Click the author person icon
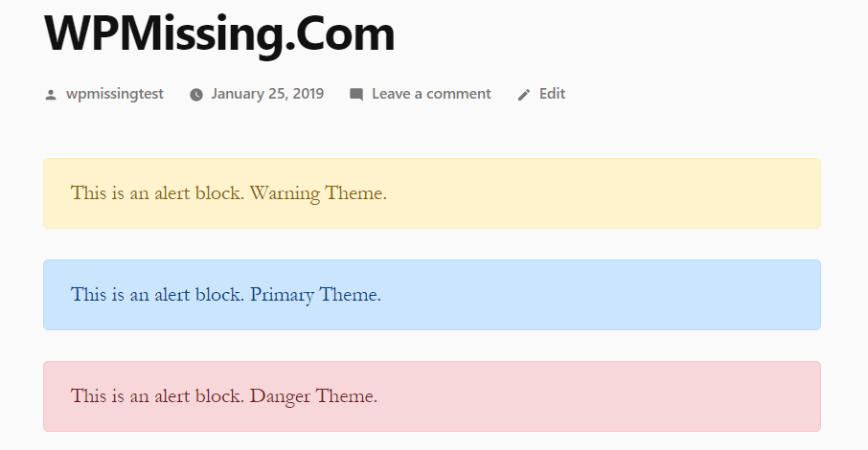The height and width of the screenshot is (450, 868). coord(51,94)
